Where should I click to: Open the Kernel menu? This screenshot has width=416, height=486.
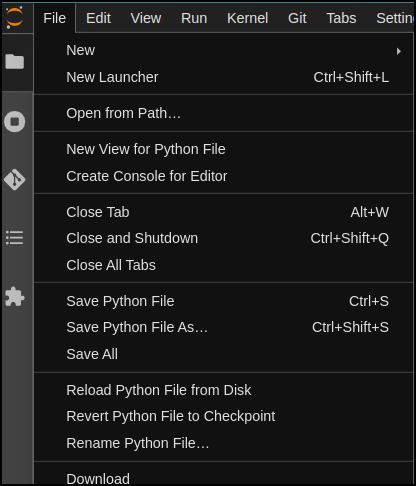[x=247, y=18]
